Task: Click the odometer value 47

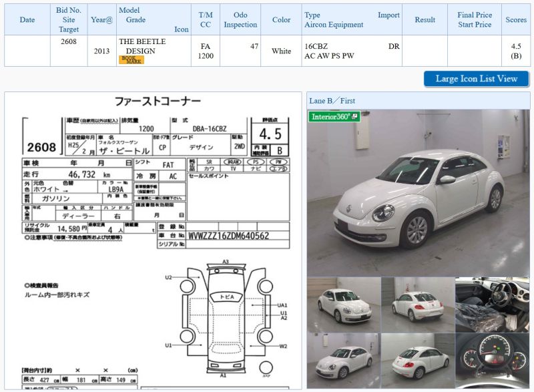Action: 254,46
